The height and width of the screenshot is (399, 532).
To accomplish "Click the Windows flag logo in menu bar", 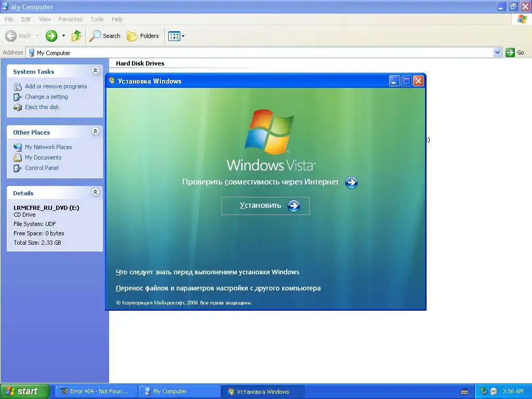I will (x=522, y=19).
